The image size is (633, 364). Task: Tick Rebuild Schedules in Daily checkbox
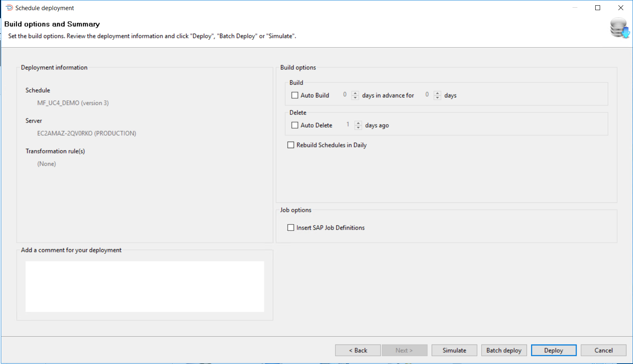[291, 145]
